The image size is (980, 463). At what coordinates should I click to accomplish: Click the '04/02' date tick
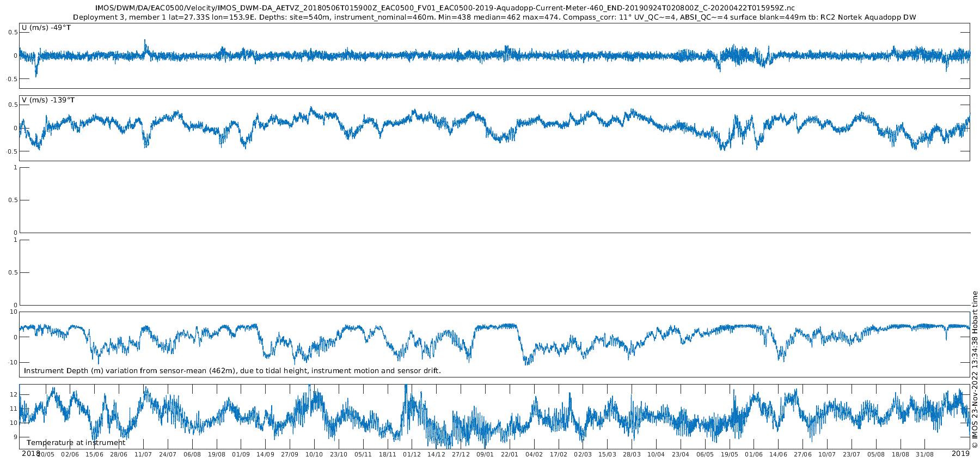coord(534,455)
